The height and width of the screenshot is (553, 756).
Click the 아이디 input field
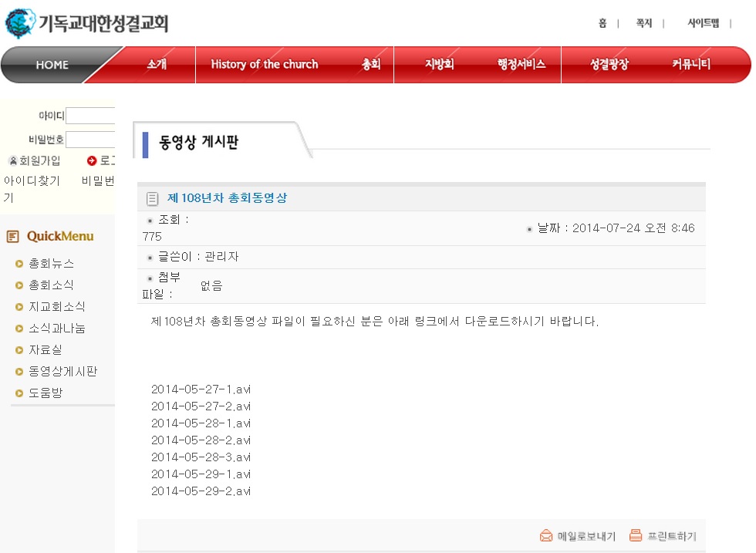[x=90, y=116]
